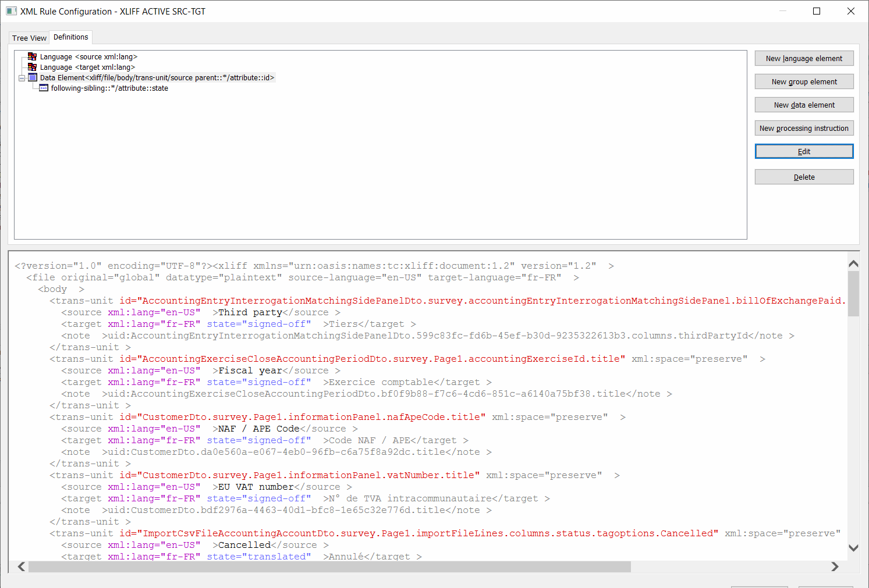
Task: Switch to the Tree View tab
Action: pos(28,37)
